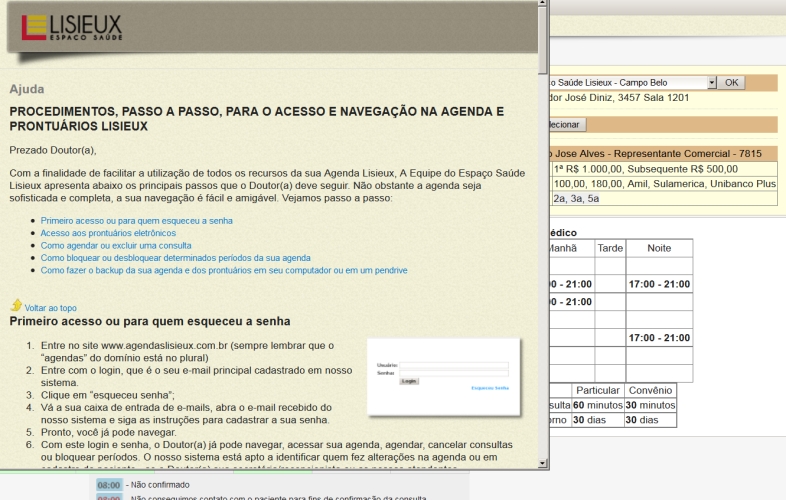Image resolution: width=786 pixels, height=500 pixels.
Task: Open link Como agendar ou excluir uma consulta
Action: point(116,246)
